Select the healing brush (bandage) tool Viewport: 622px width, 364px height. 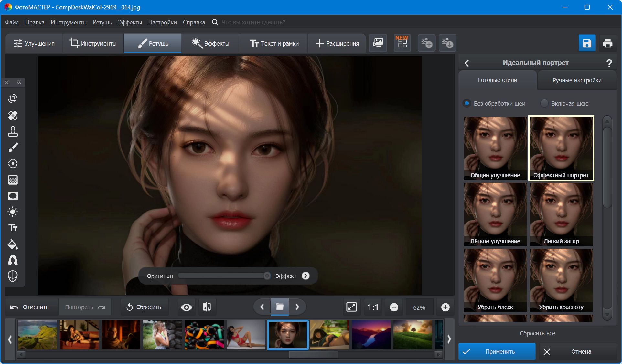point(13,115)
